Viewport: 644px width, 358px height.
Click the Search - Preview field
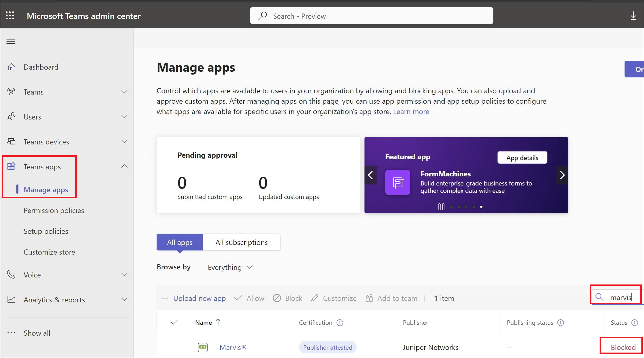(x=371, y=16)
